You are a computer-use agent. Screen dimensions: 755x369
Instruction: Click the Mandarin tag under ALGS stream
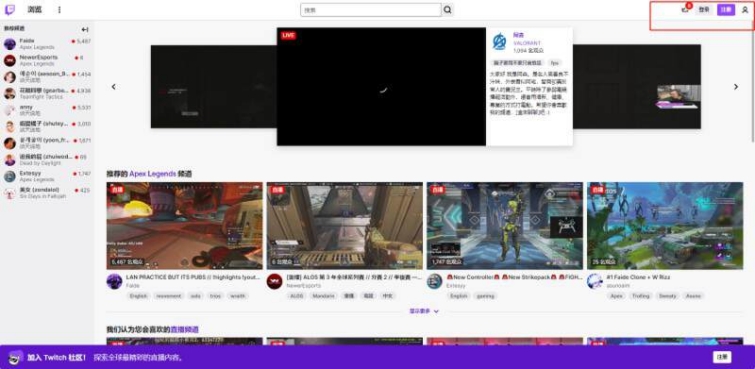pyautogui.click(x=324, y=296)
